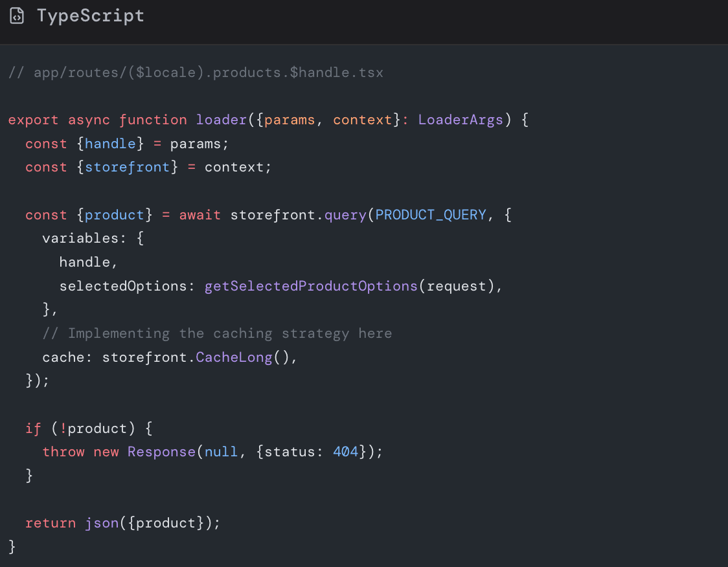Click the json call in the return statement
Viewport: 728px width, 567px height.
coord(101,522)
